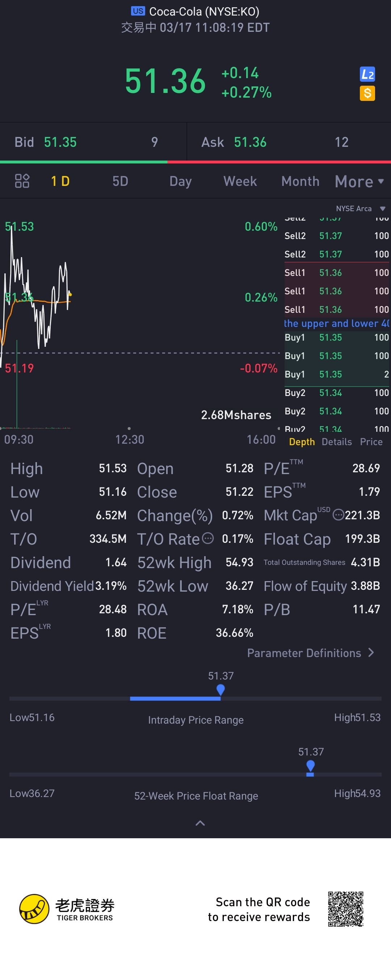The width and height of the screenshot is (391, 980).
Task: Tap the trading status timestamp line
Action: (195, 27)
